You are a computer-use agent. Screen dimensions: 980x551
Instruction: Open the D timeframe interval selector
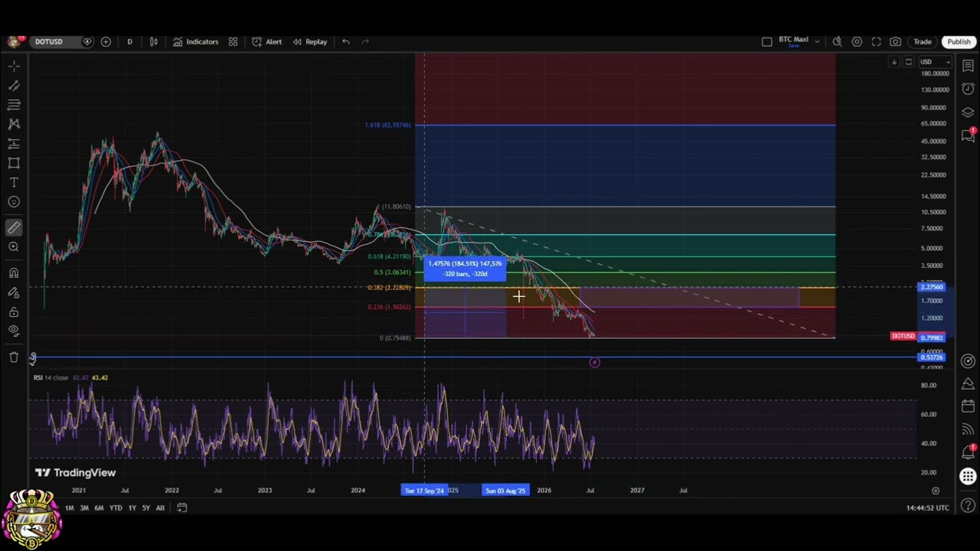point(129,41)
